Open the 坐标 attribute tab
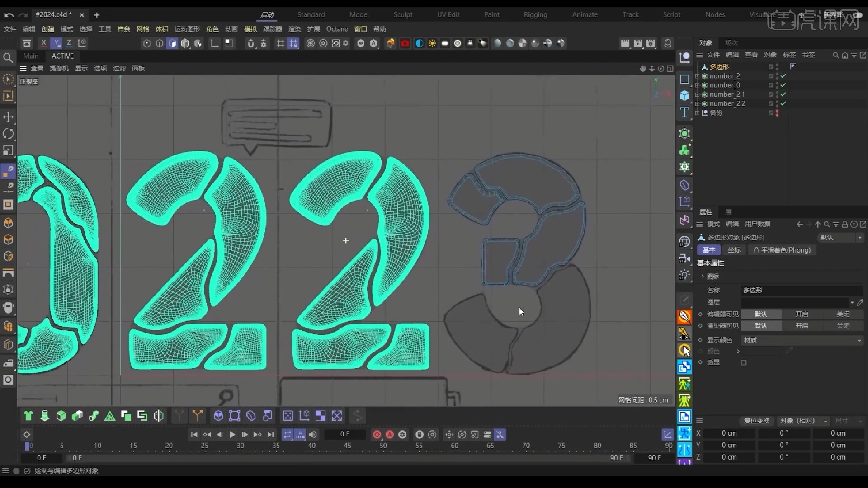 pos(734,250)
